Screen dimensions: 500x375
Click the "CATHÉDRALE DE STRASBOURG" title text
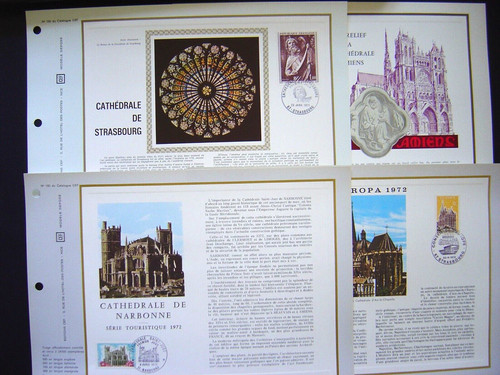pos(118,119)
